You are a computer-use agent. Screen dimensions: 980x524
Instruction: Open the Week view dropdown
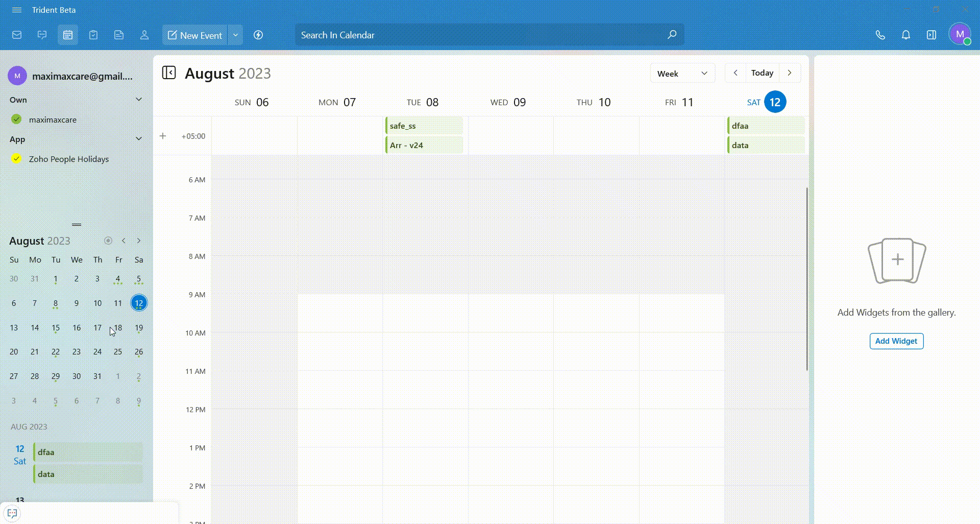coord(682,73)
